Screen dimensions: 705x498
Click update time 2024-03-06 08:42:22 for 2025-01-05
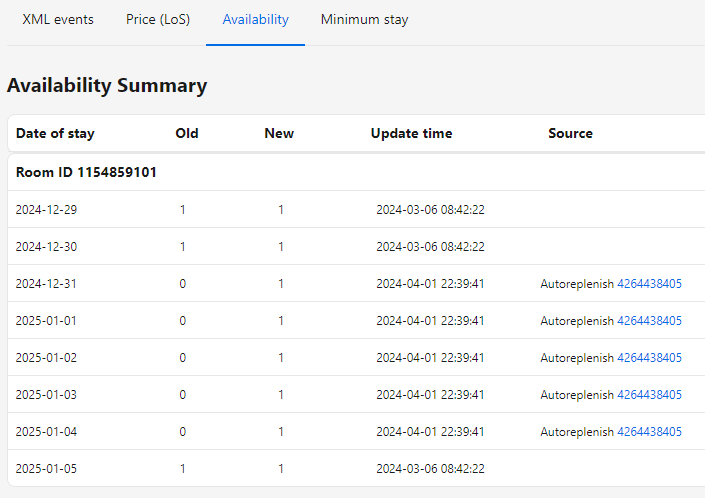click(430, 469)
